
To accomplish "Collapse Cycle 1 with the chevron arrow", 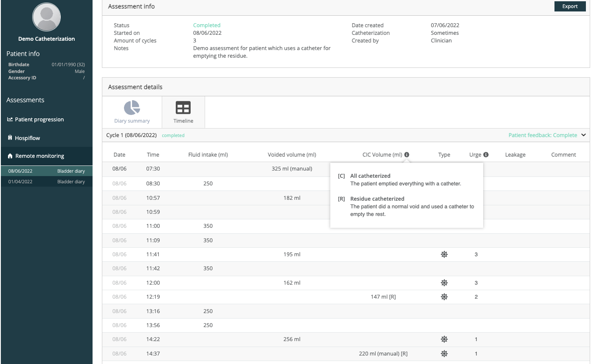I will pyautogui.click(x=583, y=135).
